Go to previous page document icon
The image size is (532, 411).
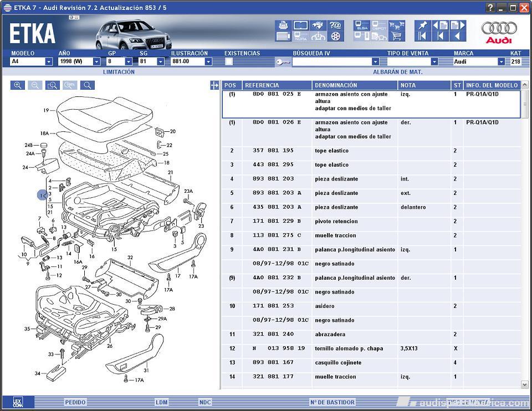[440, 25]
